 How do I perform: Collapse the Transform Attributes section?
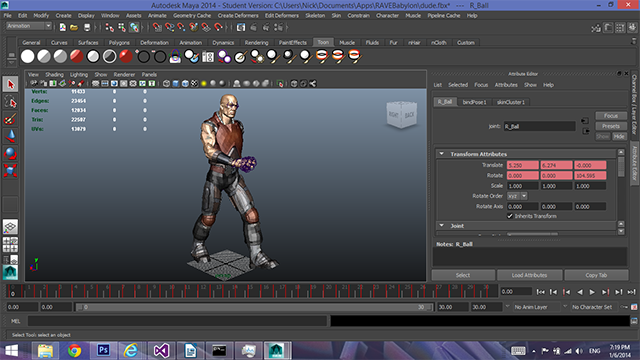pyautogui.click(x=442, y=154)
